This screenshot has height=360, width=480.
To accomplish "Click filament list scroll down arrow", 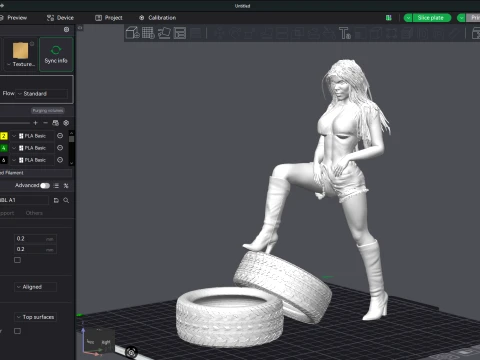I will (x=71, y=163).
